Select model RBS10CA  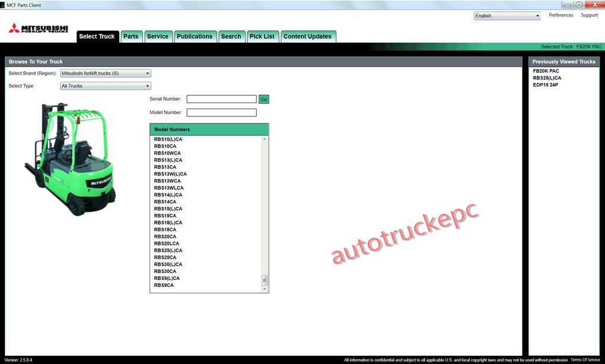165,146
